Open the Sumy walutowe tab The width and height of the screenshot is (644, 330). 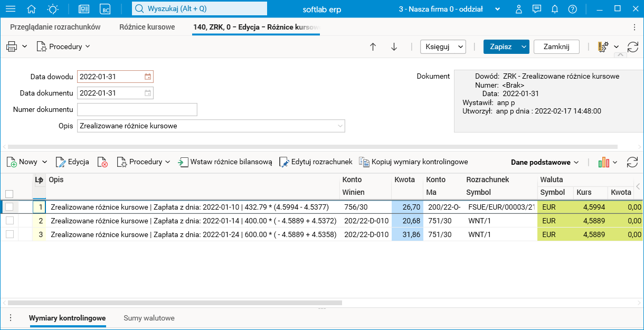coord(149,318)
